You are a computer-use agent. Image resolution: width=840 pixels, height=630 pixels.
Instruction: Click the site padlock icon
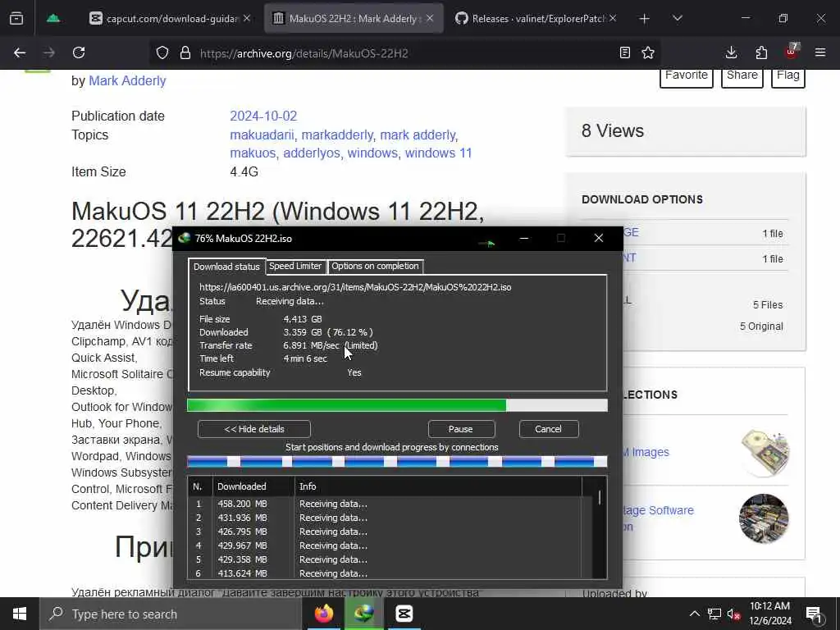[x=185, y=52]
